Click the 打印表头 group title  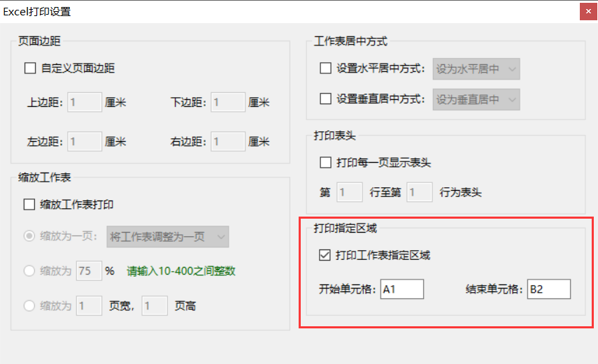tap(334, 136)
